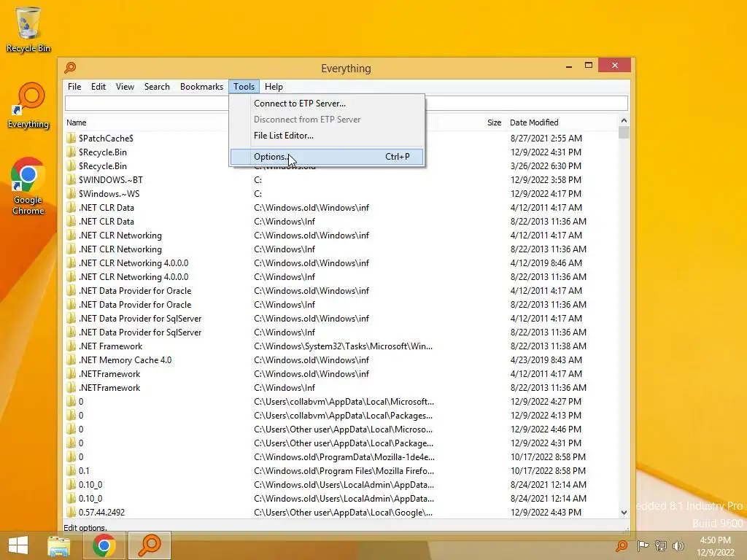
Task: Click the Everything title bar magnifier icon
Action: pyautogui.click(x=71, y=68)
